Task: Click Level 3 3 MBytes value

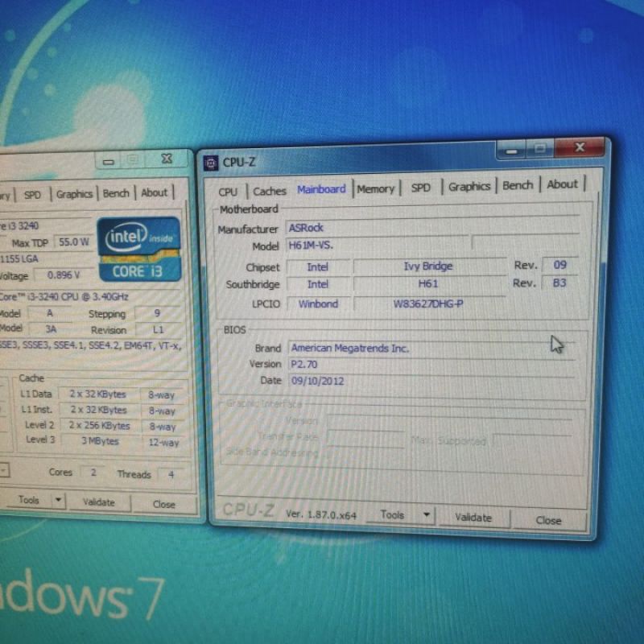Action: pyautogui.click(x=100, y=441)
